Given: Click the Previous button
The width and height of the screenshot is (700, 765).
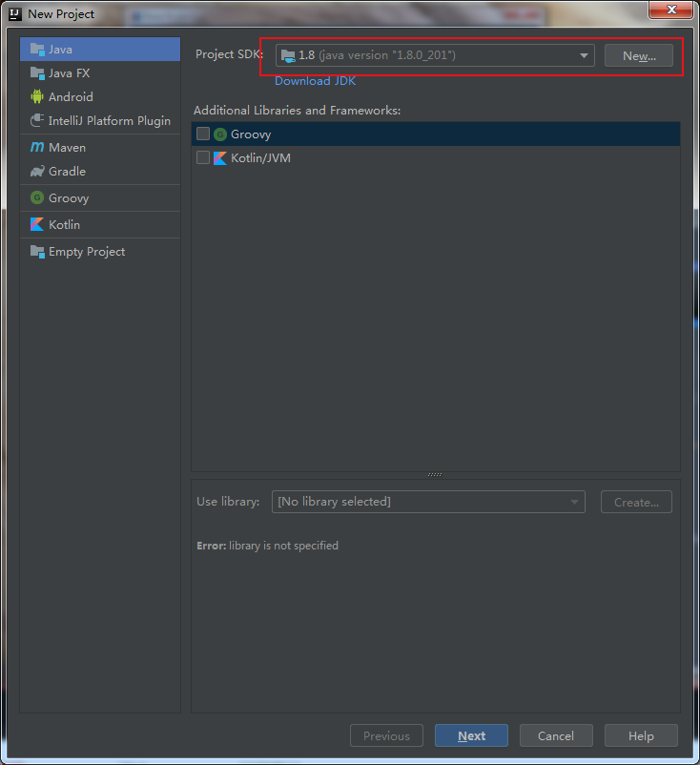Looking at the screenshot, I should [x=386, y=735].
